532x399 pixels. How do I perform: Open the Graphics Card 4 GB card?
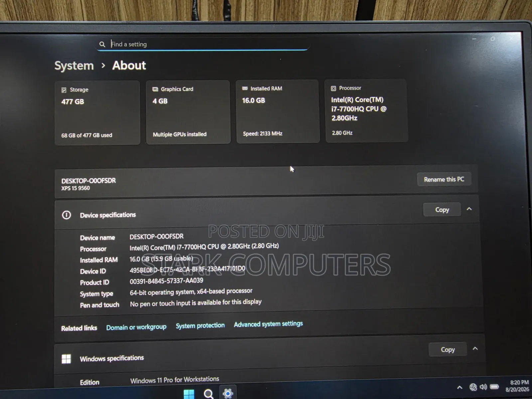click(x=188, y=112)
